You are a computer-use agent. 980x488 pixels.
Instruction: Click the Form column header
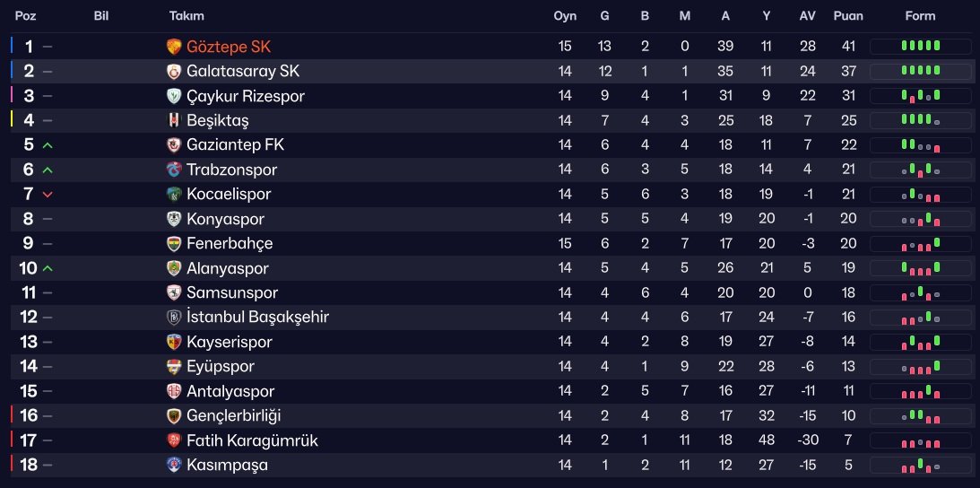click(920, 16)
